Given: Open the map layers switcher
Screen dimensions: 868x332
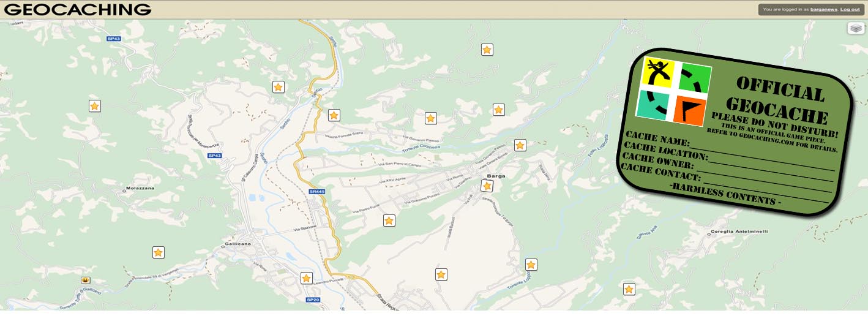Looking at the screenshot, I should (x=855, y=28).
